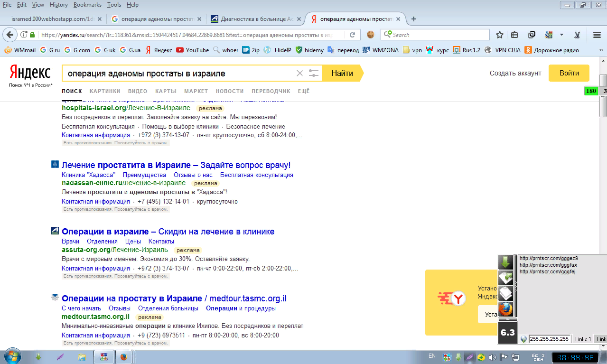
Task: Click Отделения больницы sitelink
Action: click(168, 308)
